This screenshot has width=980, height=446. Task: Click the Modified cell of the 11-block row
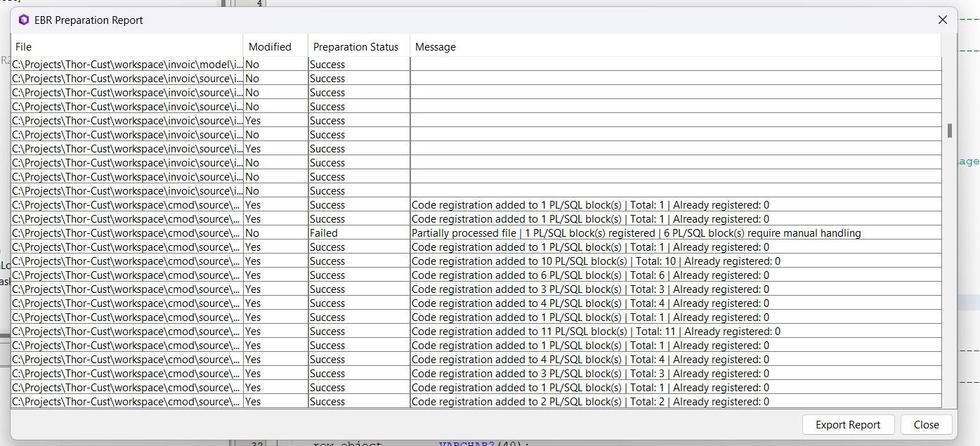(x=253, y=332)
